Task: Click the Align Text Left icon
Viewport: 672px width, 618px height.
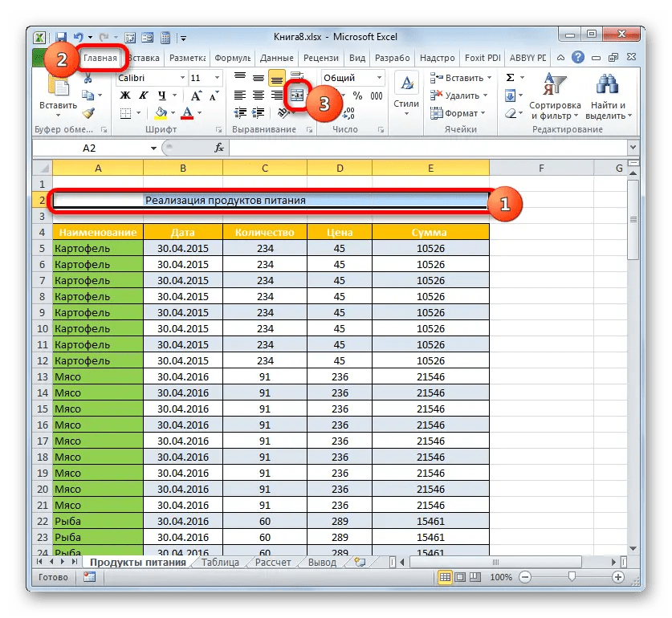Action: pyautogui.click(x=240, y=96)
